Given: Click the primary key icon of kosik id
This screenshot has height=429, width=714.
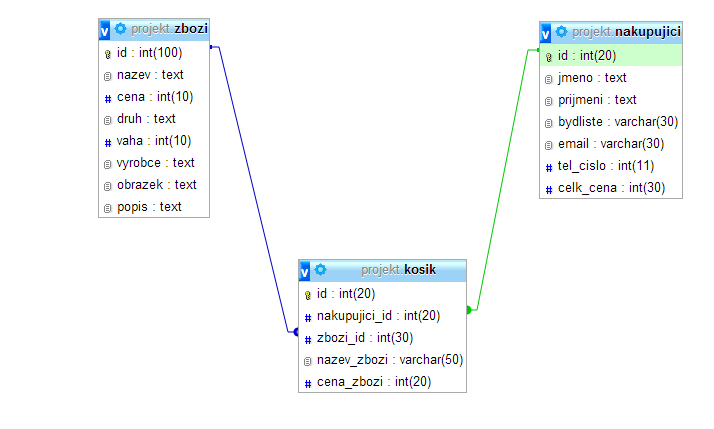Looking at the screenshot, I should (x=308, y=294).
